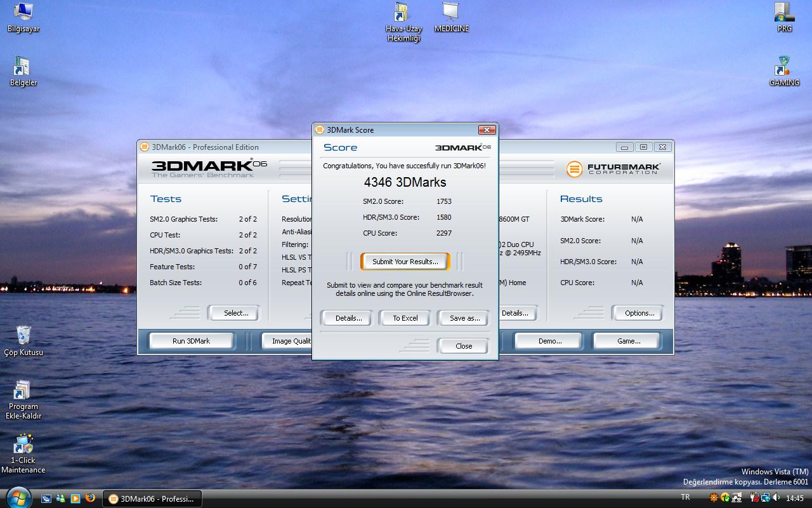The height and width of the screenshot is (508, 812).
Task: Click HDR/SM3.0 Score value 1580
Action: pyautogui.click(x=444, y=217)
